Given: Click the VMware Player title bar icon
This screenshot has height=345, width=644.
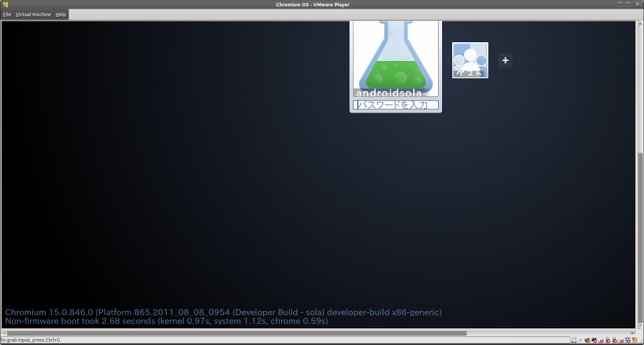Looking at the screenshot, I should pos(5,5).
